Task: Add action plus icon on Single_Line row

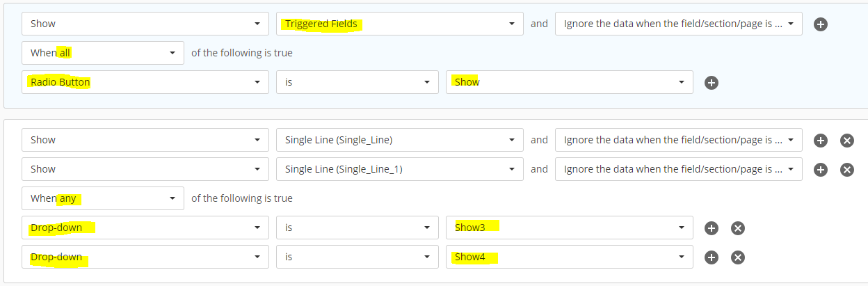Action: coord(821,140)
